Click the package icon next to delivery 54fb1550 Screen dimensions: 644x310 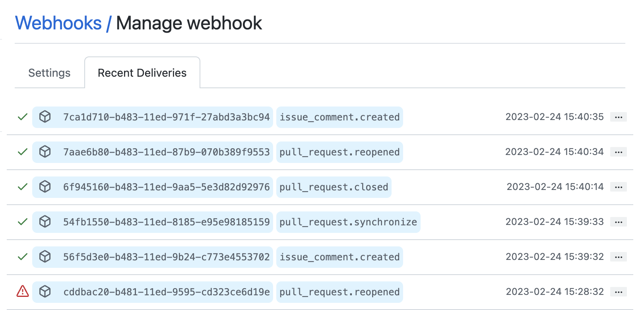(45, 222)
